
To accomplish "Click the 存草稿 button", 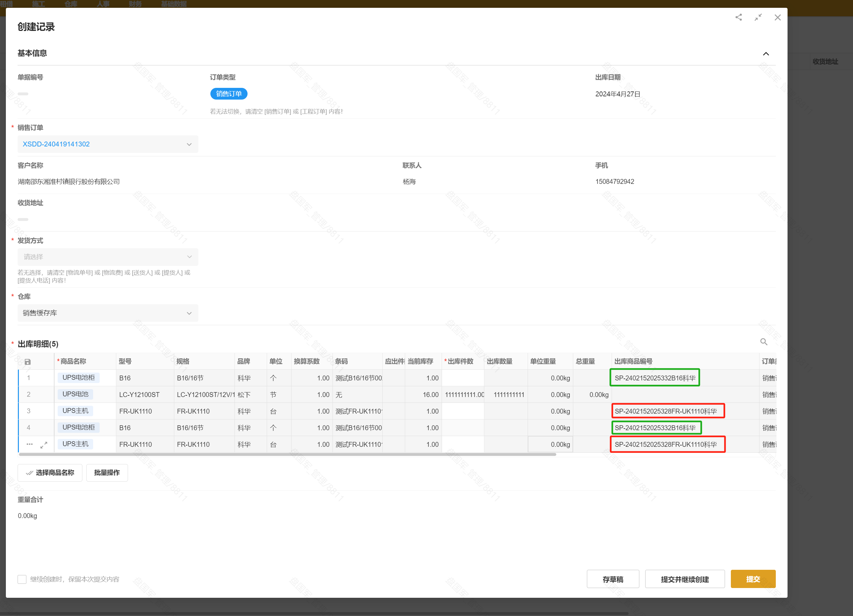I will tap(612, 579).
